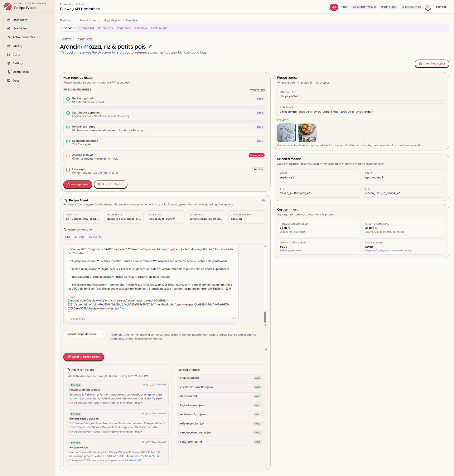This screenshot has height=476, width=454.
Task: Select the Assembly tab
Action: coord(141,28)
